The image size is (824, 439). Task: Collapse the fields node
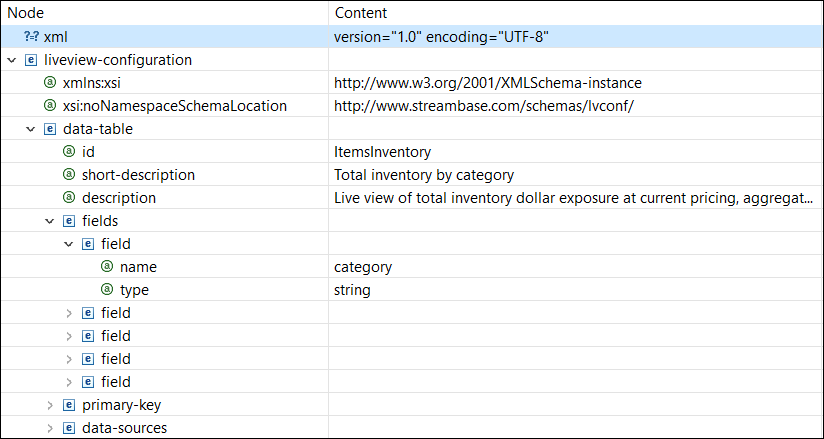pos(50,221)
